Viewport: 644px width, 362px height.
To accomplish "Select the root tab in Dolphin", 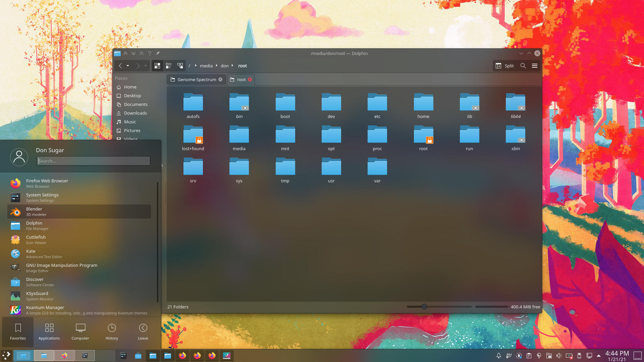I will pyautogui.click(x=241, y=79).
